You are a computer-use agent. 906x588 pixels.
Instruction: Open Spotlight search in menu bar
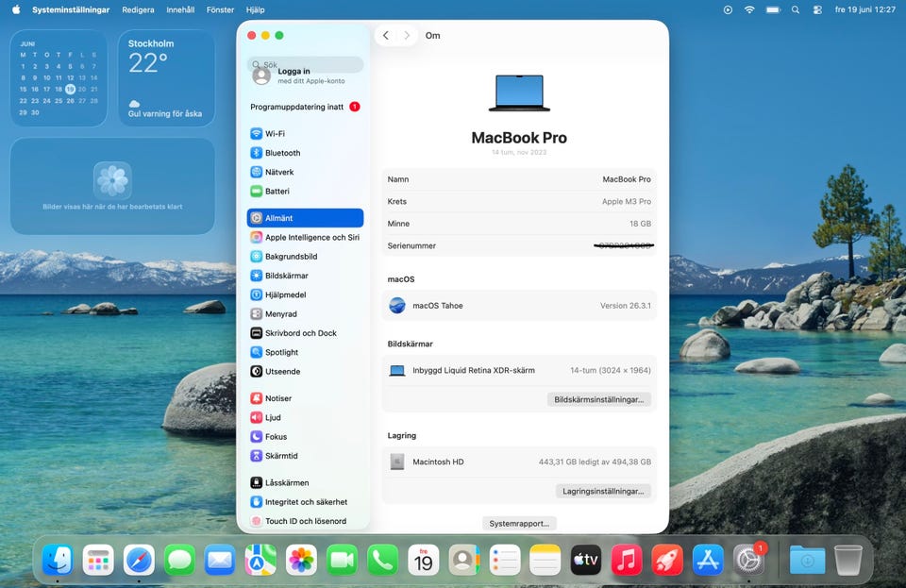coord(796,9)
